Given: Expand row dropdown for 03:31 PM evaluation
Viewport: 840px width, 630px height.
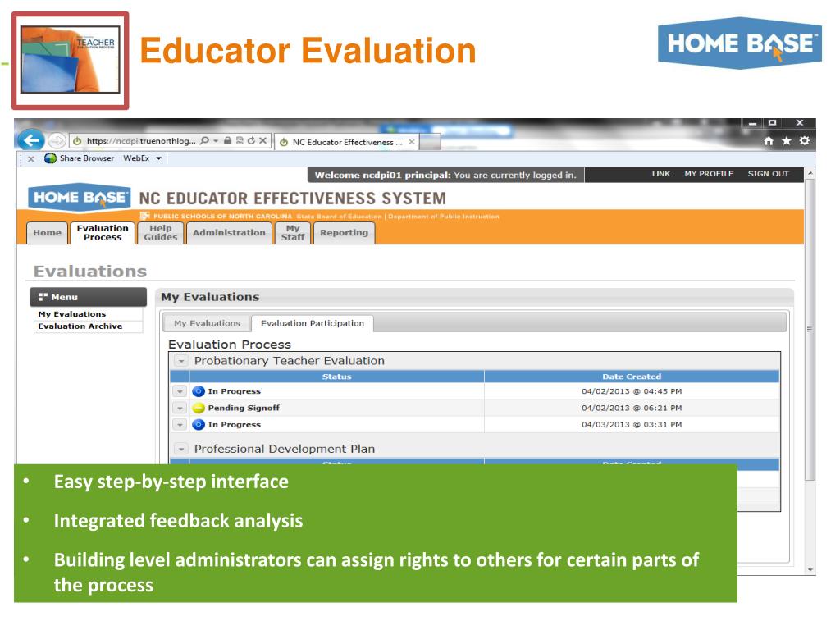Looking at the screenshot, I should coord(180,425).
